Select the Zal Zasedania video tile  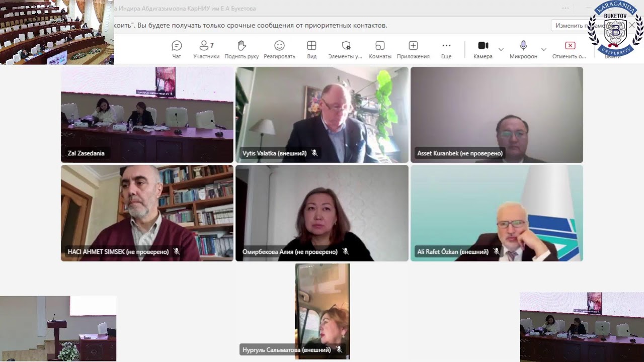pyautogui.click(x=147, y=115)
